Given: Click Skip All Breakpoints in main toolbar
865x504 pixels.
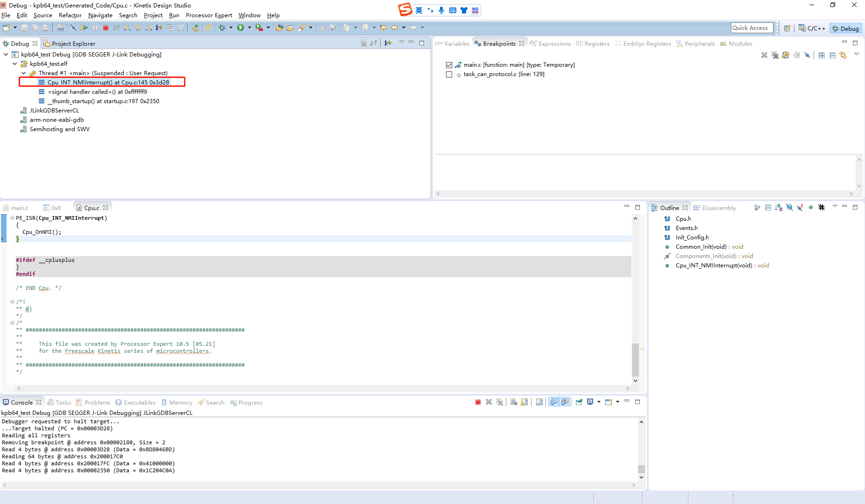Looking at the screenshot, I should coord(73,28).
